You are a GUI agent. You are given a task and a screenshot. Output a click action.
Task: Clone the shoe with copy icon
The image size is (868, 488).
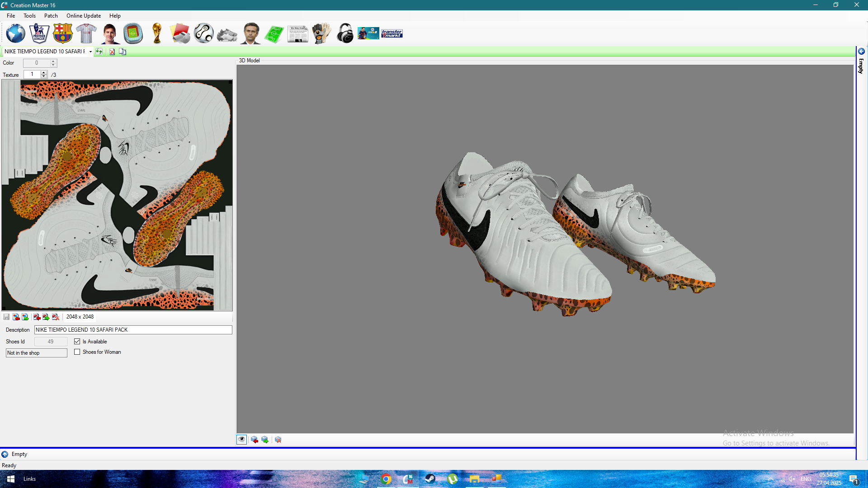(123, 52)
